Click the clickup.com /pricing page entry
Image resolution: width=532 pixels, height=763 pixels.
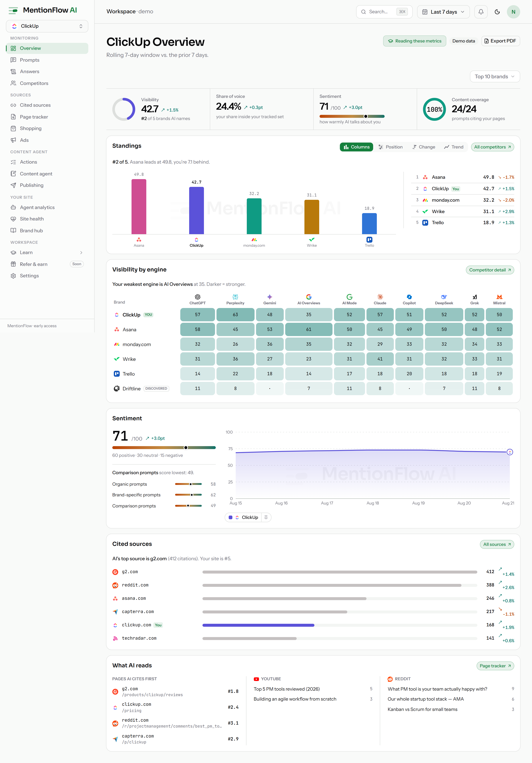[x=175, y=707]
